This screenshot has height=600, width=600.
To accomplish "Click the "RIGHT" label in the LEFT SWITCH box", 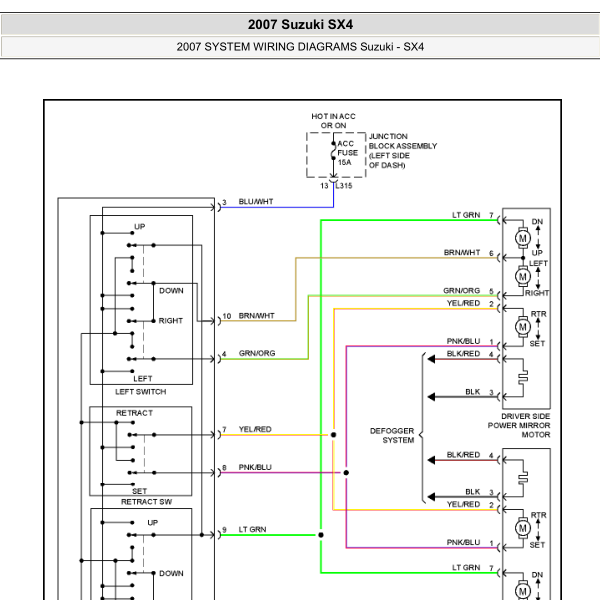I will pyautogui.click(x=171, y=321).
